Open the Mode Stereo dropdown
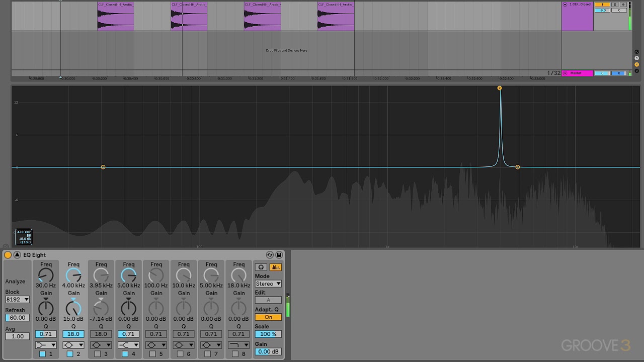This screenshot has width=644, height=362. (268, 284)
